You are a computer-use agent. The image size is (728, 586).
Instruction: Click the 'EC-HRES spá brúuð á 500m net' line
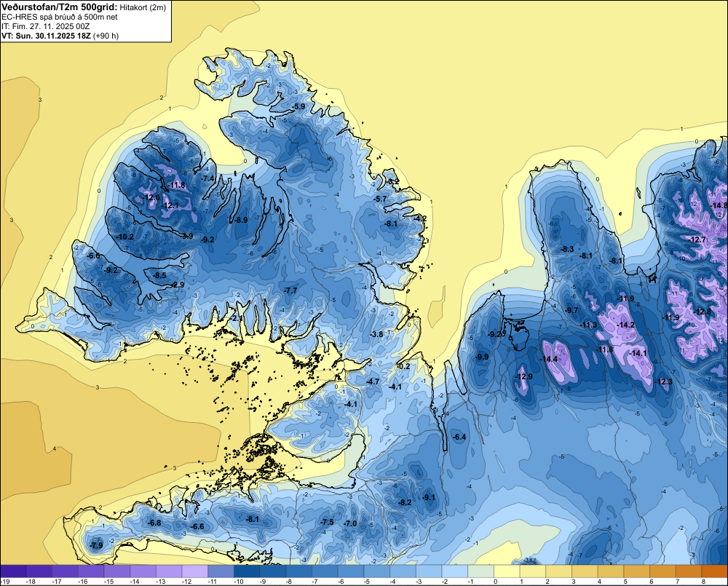(x=60, y=17)
